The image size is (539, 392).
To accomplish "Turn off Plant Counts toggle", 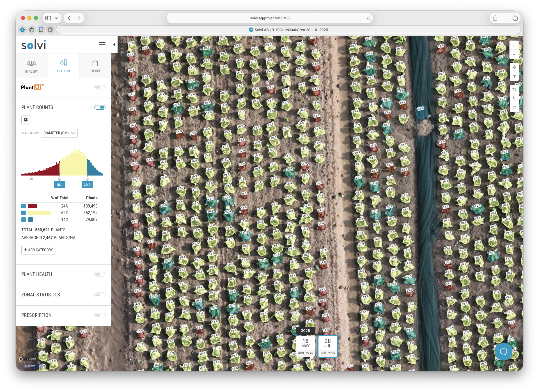I will (100, 107).
